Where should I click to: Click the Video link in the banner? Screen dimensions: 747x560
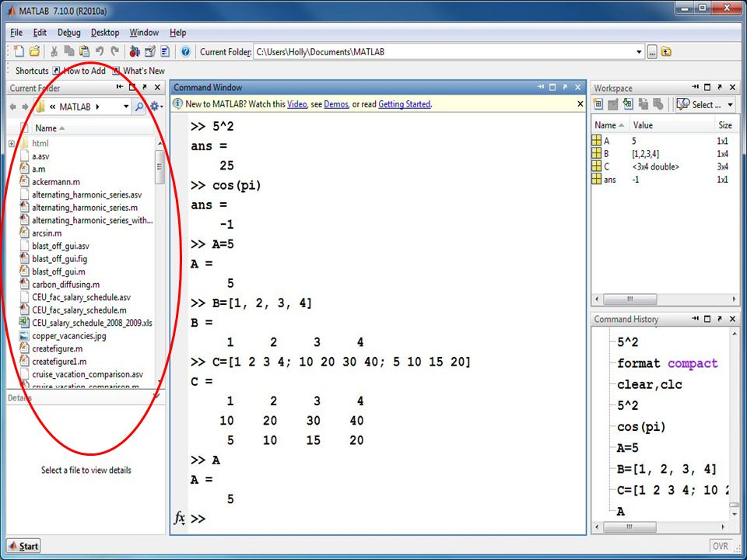tap(296, 103)
